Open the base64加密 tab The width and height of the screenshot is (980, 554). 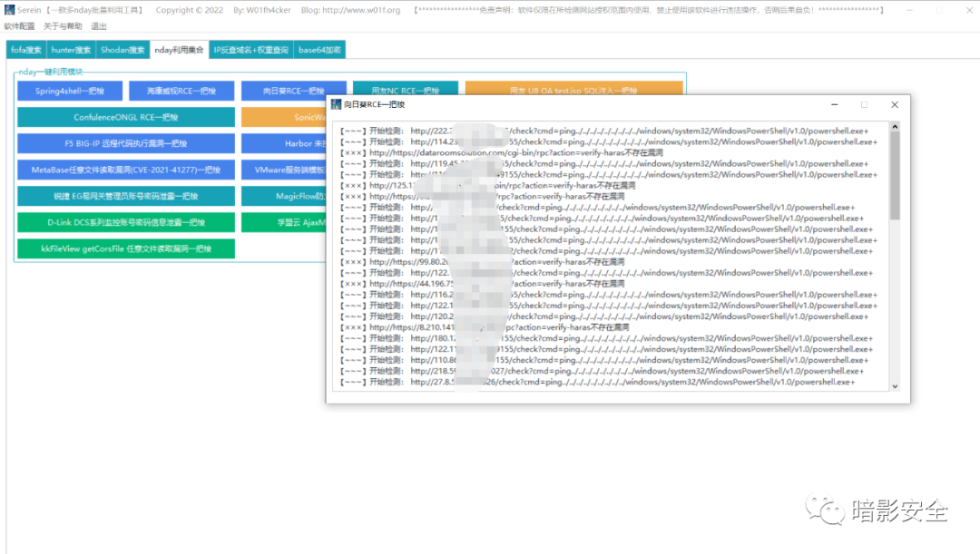pyautogui.click(x=319, y=50)
